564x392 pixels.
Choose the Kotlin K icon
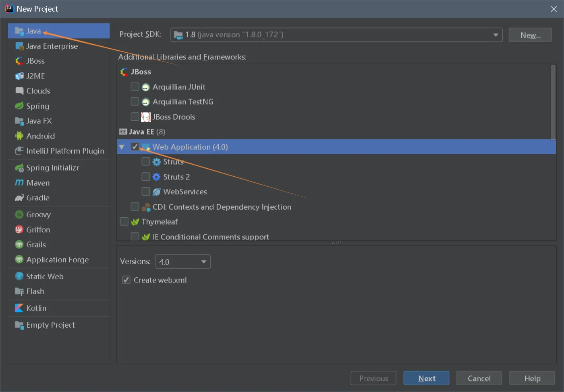(19, 308)
